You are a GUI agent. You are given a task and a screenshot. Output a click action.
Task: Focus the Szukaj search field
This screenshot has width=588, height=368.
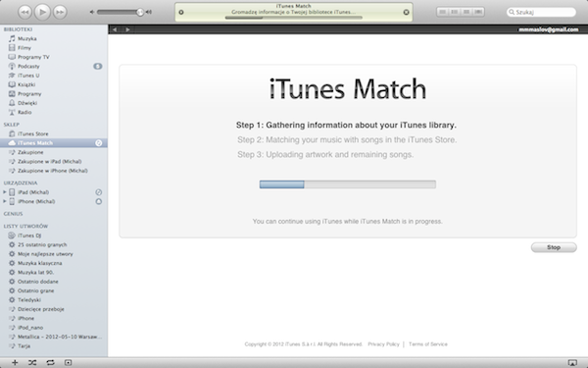coord(541,13)
